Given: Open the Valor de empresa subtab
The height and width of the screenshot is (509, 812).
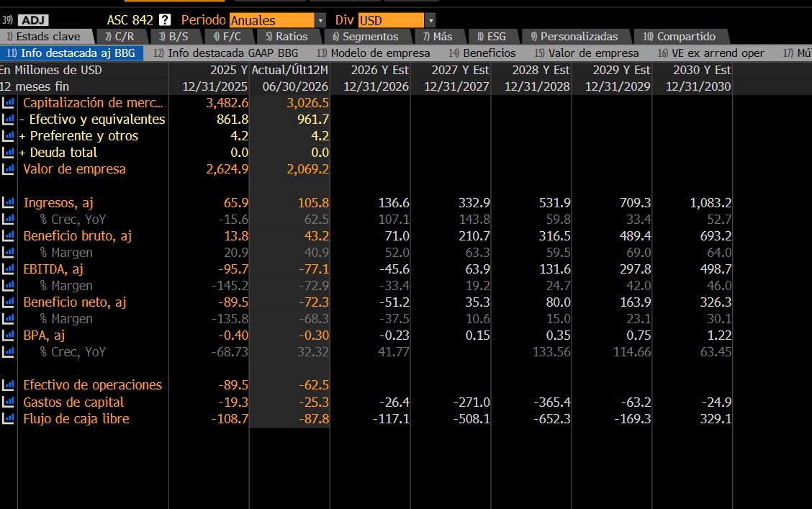Looking at the screenshot, I should (587, 53).
